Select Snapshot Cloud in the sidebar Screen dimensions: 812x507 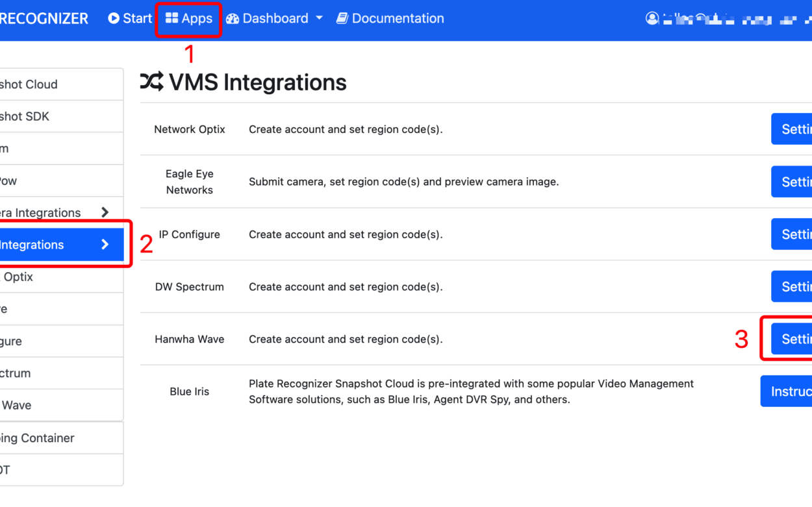(x=61, y=84)
